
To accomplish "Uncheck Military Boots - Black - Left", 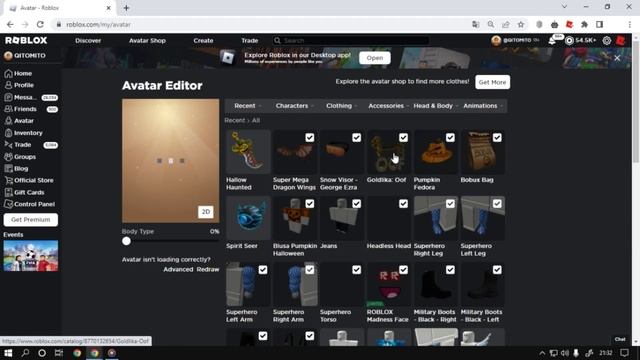I will click(x=497, y=270).
